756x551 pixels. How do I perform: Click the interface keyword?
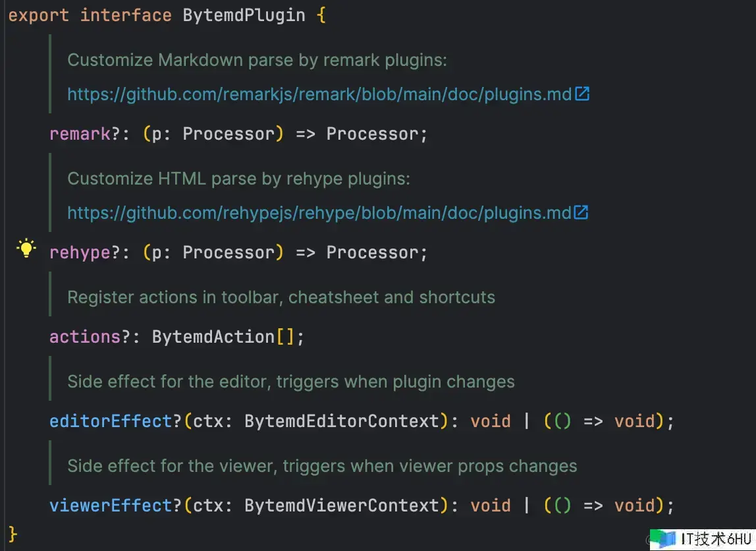(126, 15)
